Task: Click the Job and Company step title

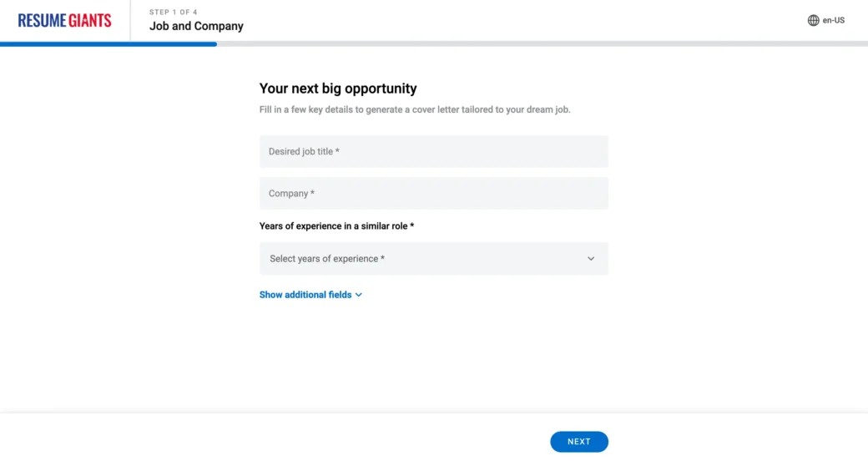Action: [196, 26]
